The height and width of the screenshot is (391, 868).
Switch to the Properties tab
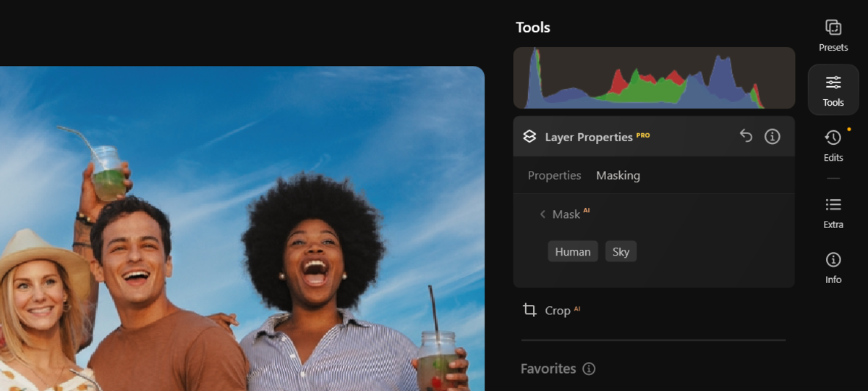[554, 175]
